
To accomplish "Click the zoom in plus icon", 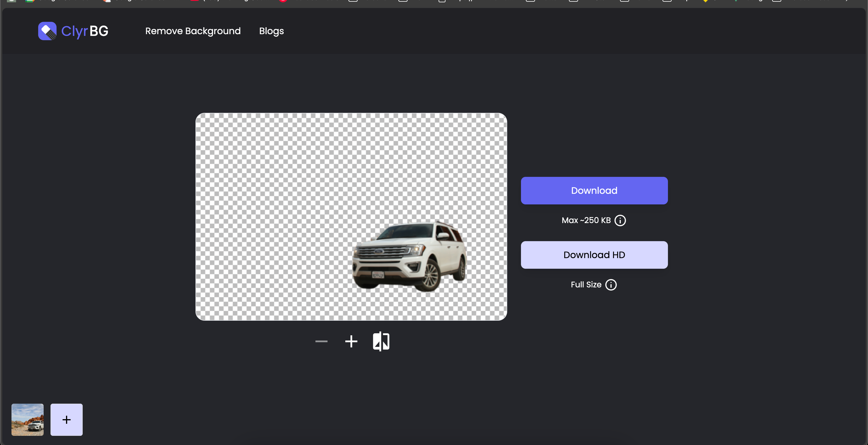I will click(x=351, y=341).
